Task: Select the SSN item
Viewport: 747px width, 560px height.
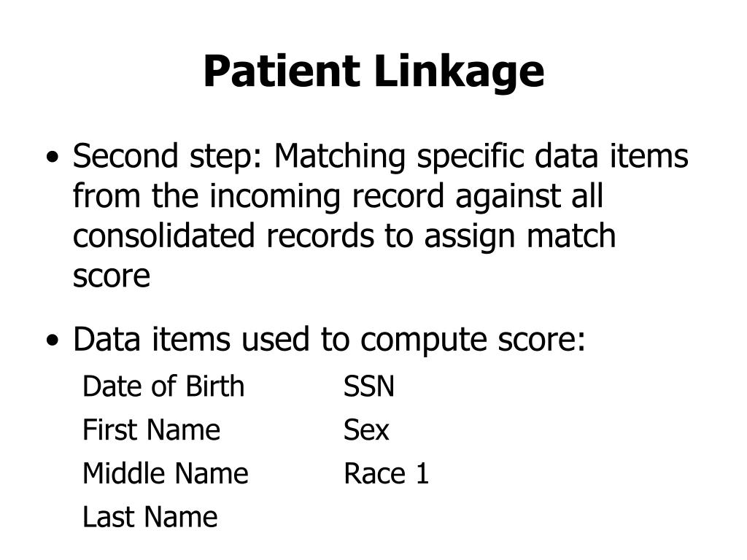Action: click(x=368, y=386)
